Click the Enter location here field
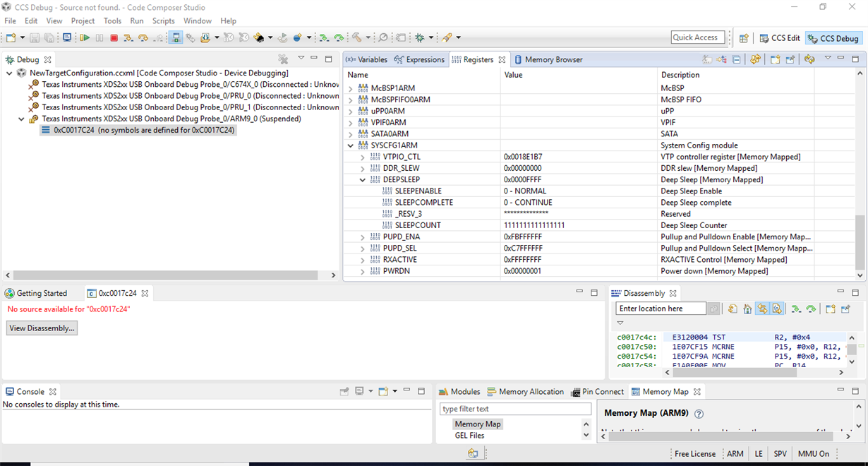The height and width of the screenshot is (466, 868). click(x=661, y=309)
